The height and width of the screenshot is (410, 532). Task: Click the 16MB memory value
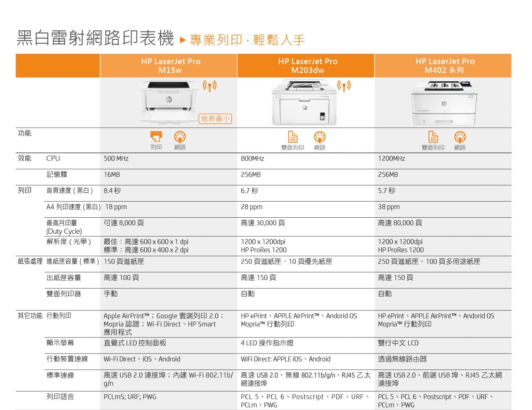click(112, 174)
